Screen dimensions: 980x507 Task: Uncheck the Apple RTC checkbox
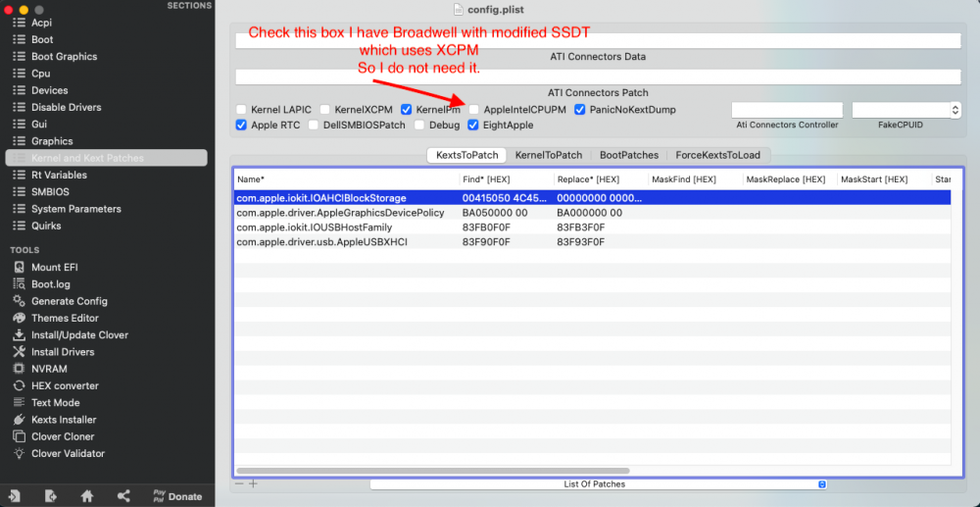(x=241, y=125)
